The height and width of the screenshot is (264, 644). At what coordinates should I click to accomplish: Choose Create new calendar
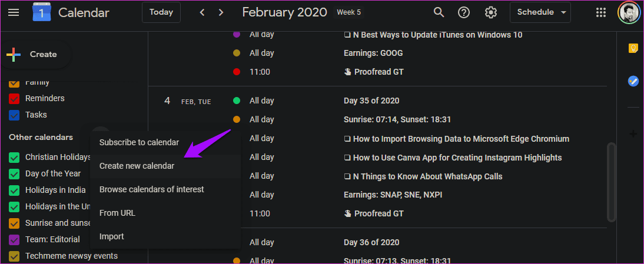(x=165, y=166)
